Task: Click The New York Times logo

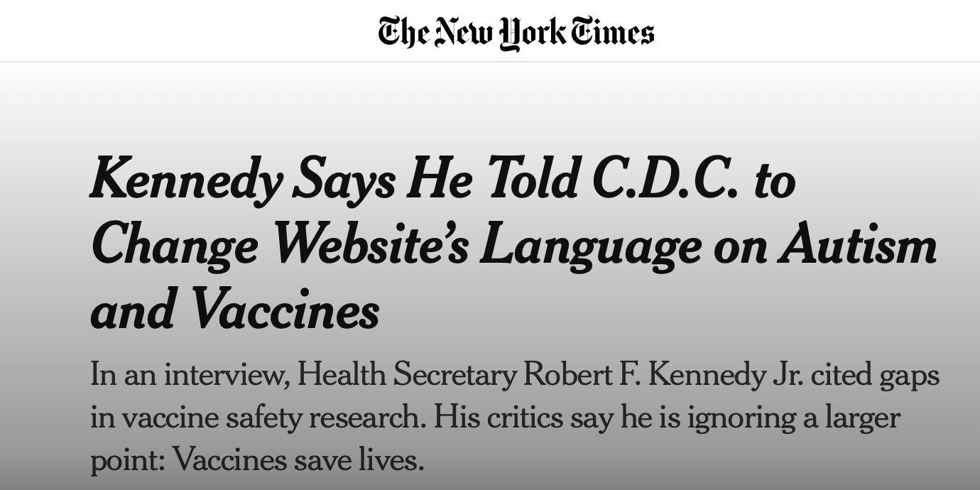Action: pyautogui.click(x=516, y=33)
